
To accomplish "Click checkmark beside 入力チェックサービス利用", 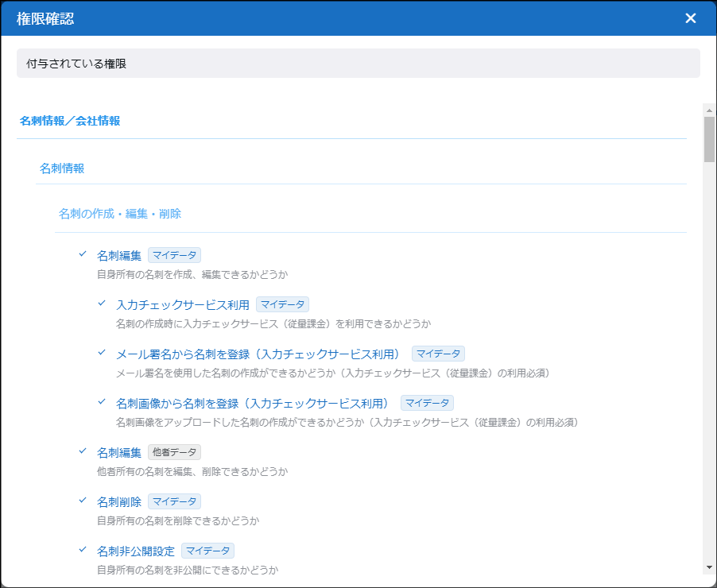I will [x=102, y=304].
